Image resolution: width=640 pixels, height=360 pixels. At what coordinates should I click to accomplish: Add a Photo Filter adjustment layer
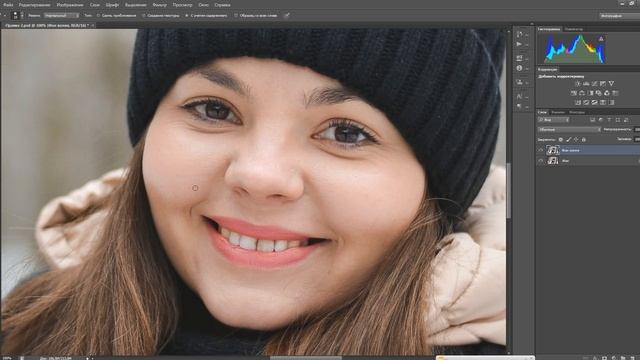pos(599,93)
